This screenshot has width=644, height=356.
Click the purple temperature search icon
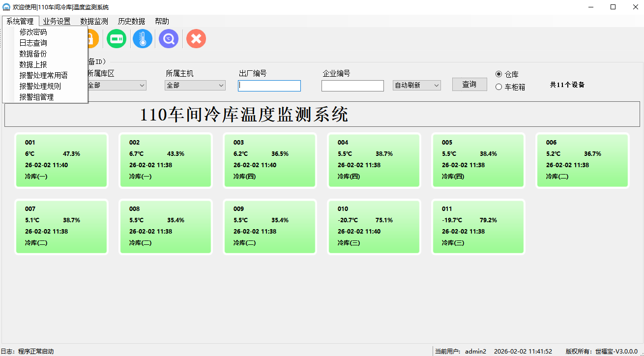(x=169, y=39)
